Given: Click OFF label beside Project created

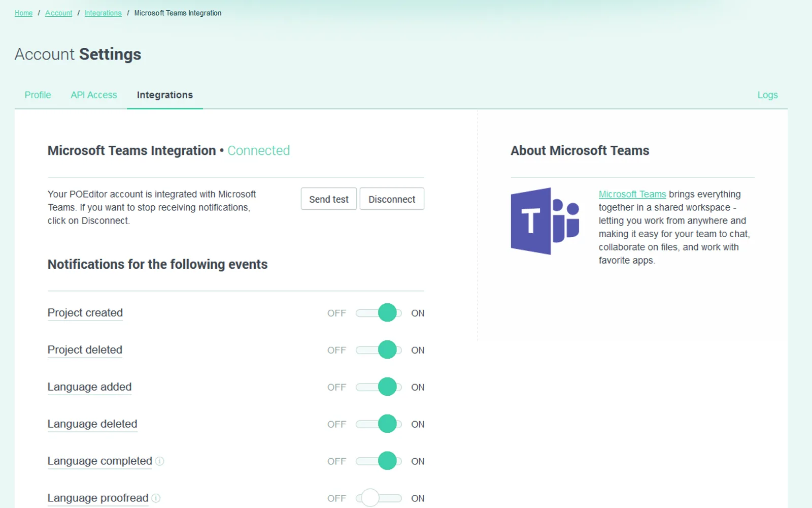Looking at the screenshot, I should tap(336, 313).
